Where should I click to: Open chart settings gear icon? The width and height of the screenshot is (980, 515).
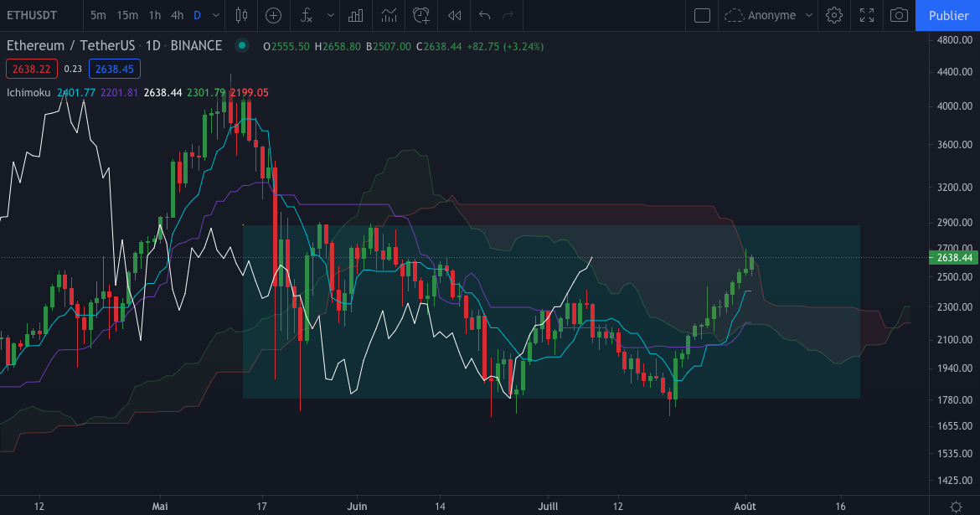click(x=833, y=15)
